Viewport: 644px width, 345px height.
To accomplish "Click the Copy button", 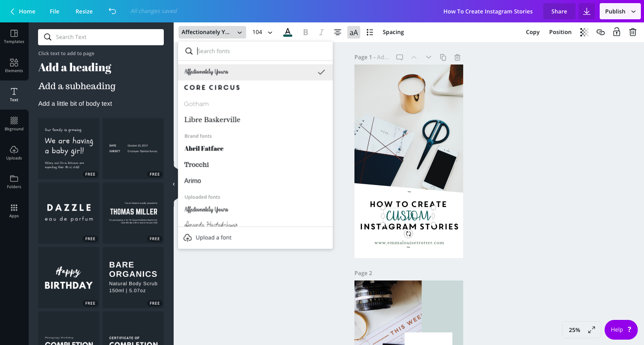I will [533, 32].
